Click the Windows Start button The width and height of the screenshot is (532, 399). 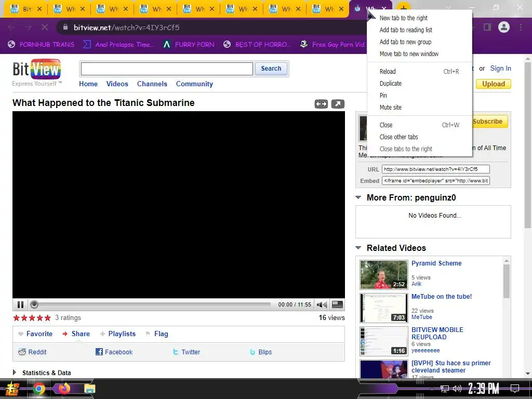(x=12, y=389)
